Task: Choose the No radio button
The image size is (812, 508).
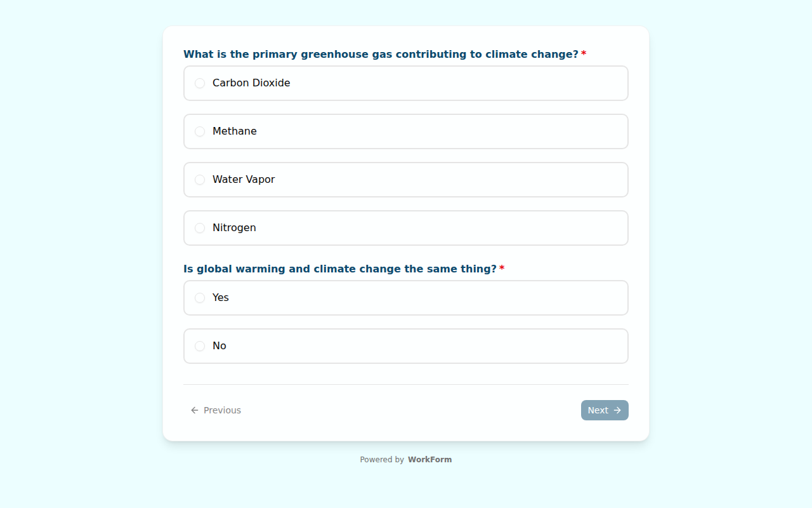Action: [200, 346]
